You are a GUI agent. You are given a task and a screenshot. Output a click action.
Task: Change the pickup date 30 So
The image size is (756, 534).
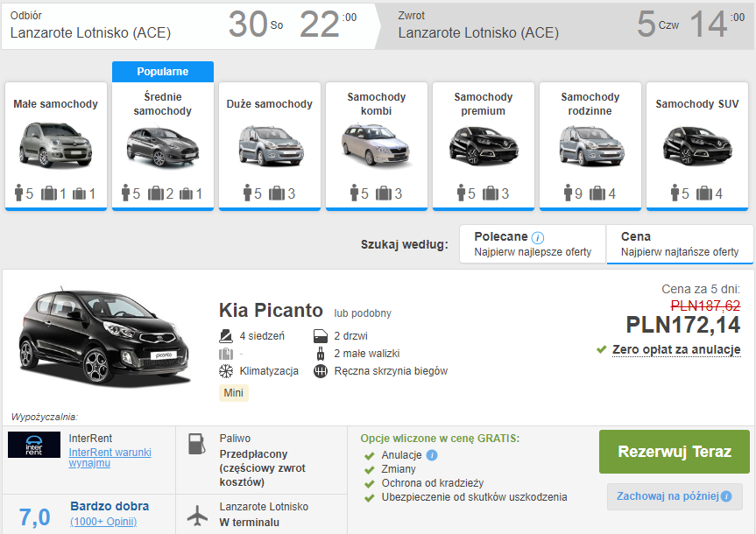pyautogui.click(x=256, y=25)
